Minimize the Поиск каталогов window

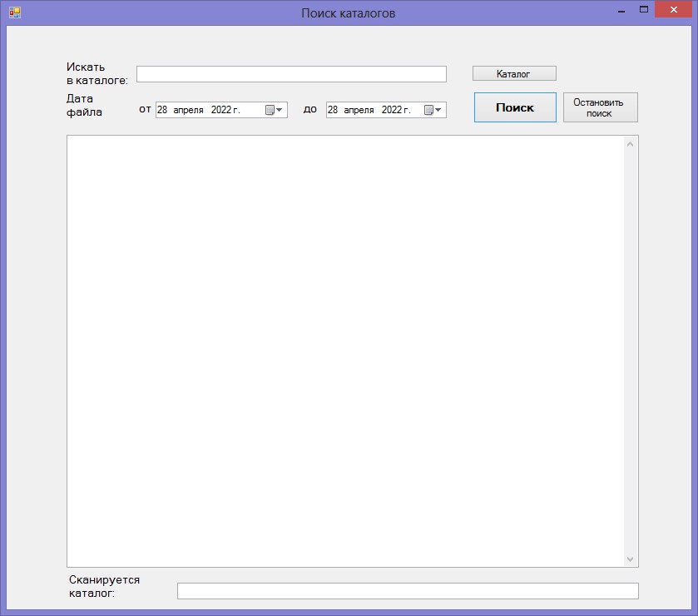pyautogui.click(x=621, y=10)
